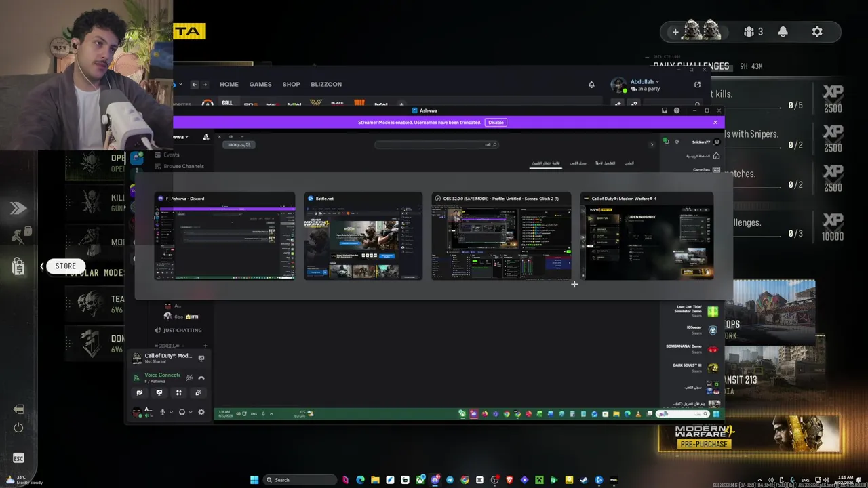Open Steam from the Windows taskbar
Image resolution: width=868 pixels, height=488 pixels.
click(584, 480)
